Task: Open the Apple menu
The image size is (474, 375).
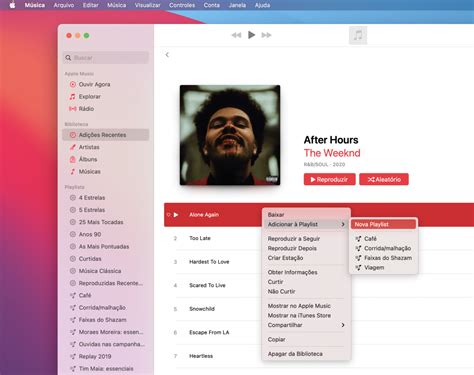Action: click(x=12, y=5)
